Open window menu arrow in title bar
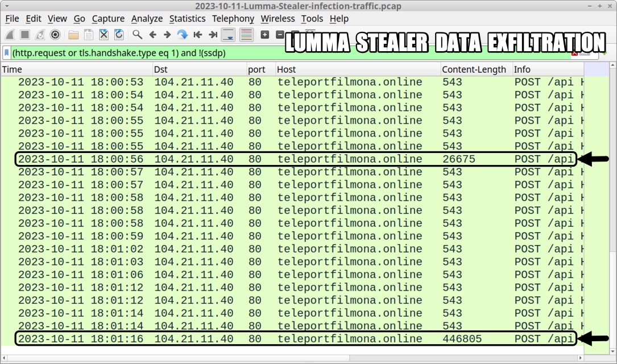The width and height of the screenshot is (617, 364). pos(7,6)
